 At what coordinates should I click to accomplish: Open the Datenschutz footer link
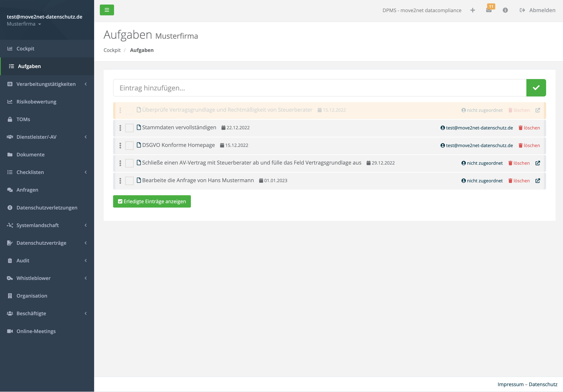pos(543,384)
